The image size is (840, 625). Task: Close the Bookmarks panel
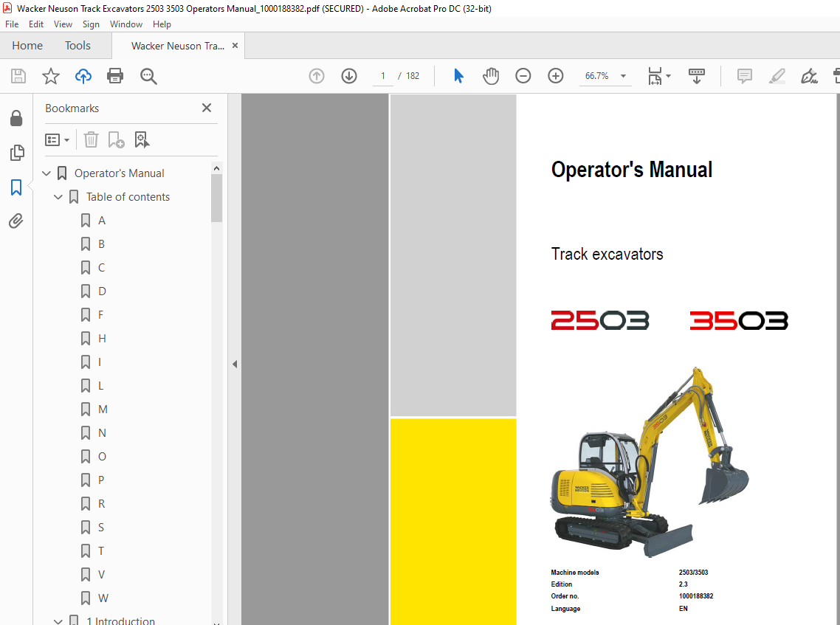[x=207, y=108]
